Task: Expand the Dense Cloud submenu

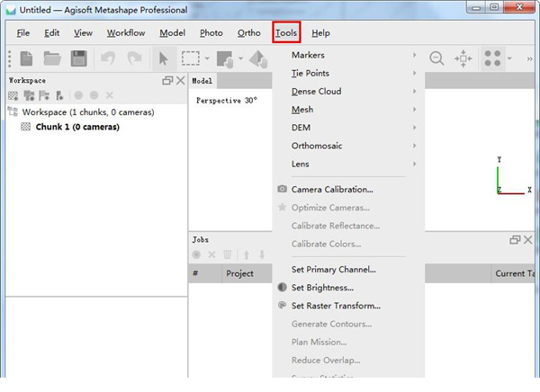Action: (x=316, y=92)
